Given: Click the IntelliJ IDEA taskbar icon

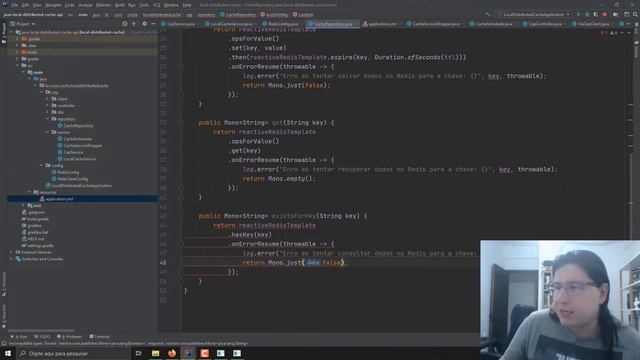Looking at the screenshot, I should [188, 353].
